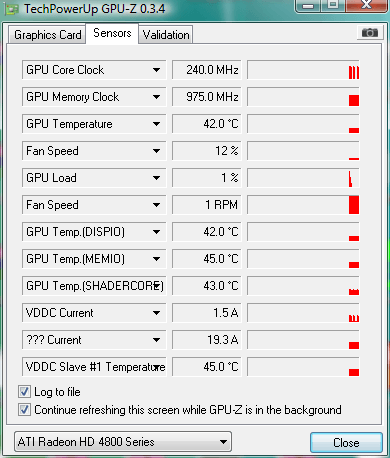390x458 pixels.
Task: Open the GPU Core Clock dropdown arrow
Action: pyautogui.click(x=156, y=70)
